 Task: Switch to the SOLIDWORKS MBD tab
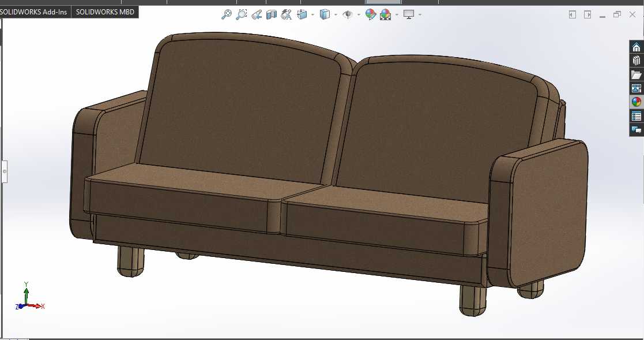(x=105, y=12)
